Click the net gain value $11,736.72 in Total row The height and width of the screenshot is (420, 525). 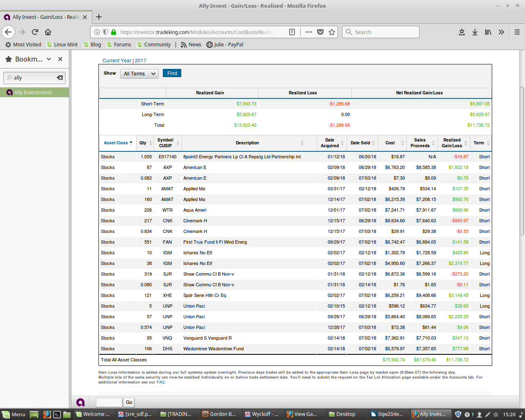coord(478,125)
